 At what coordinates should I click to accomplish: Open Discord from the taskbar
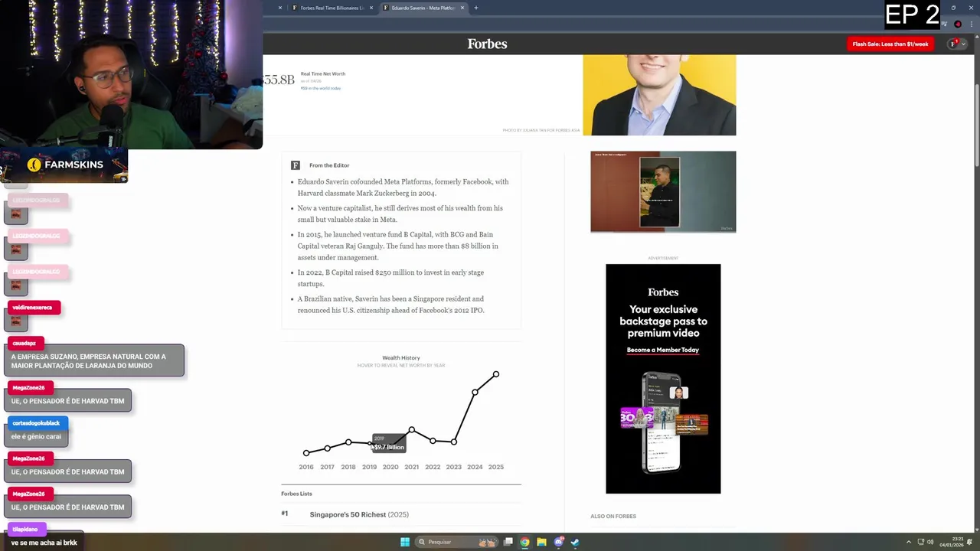click(558, 542)
